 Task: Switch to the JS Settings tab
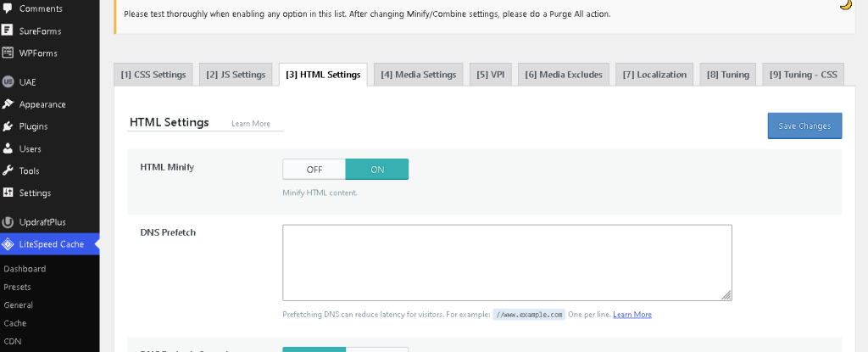236,75
